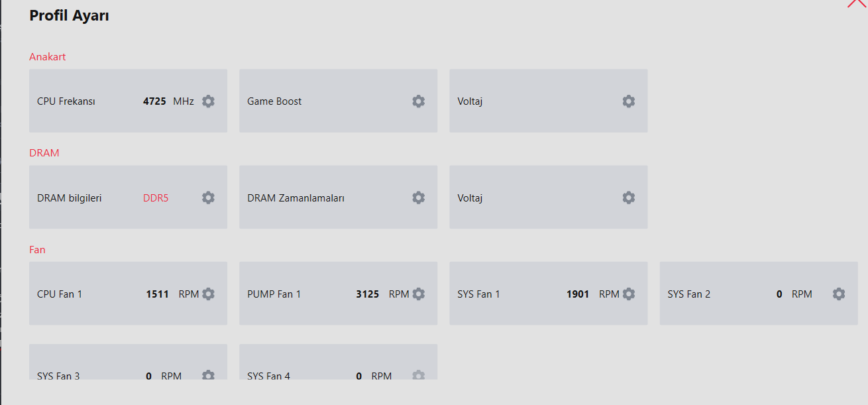Click the Fan section heading
The width and height of the screenshot is (868, 405).
tap(37, 250)
